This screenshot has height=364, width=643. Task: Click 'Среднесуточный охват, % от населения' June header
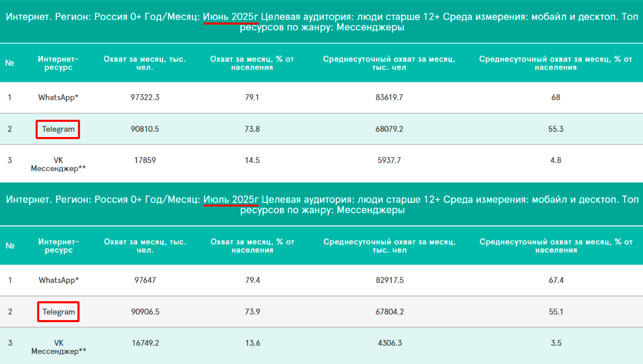(x=556, y=63)
